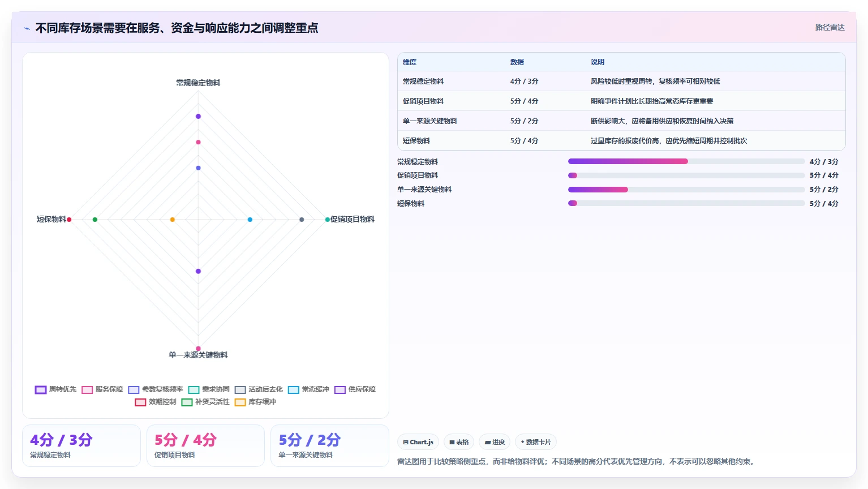Click description starting 风险较低时重视周转
The width and height of the screenshot is (868, 489).
coord(655,81)
